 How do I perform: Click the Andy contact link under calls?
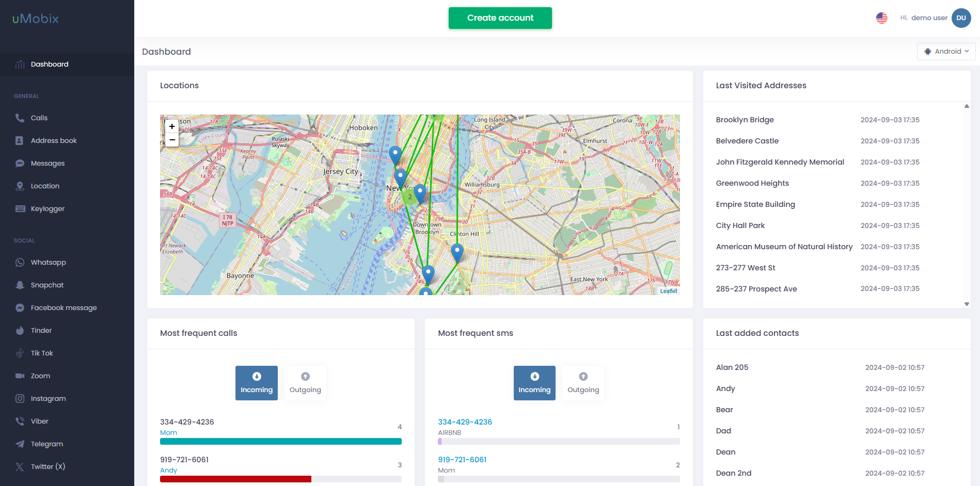168,471
